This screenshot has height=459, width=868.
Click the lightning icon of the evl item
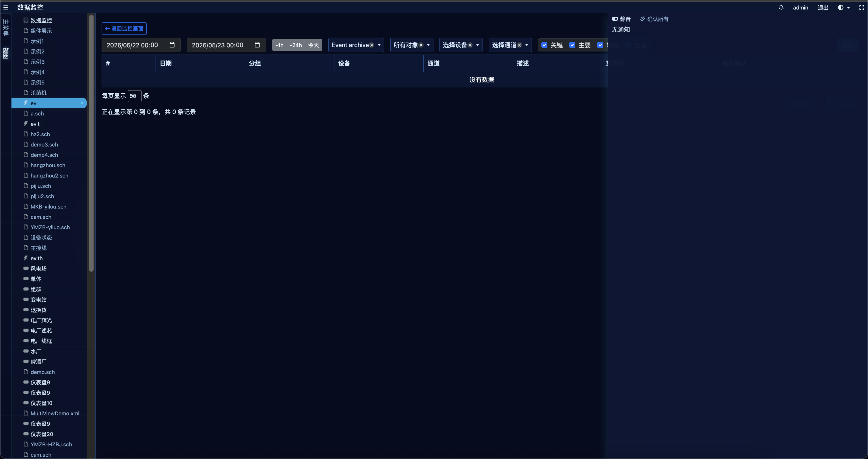point(26,103)
